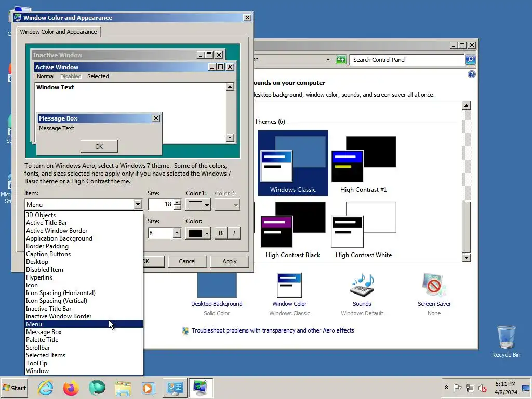Increase item size with up spinner

coord(177,202)
